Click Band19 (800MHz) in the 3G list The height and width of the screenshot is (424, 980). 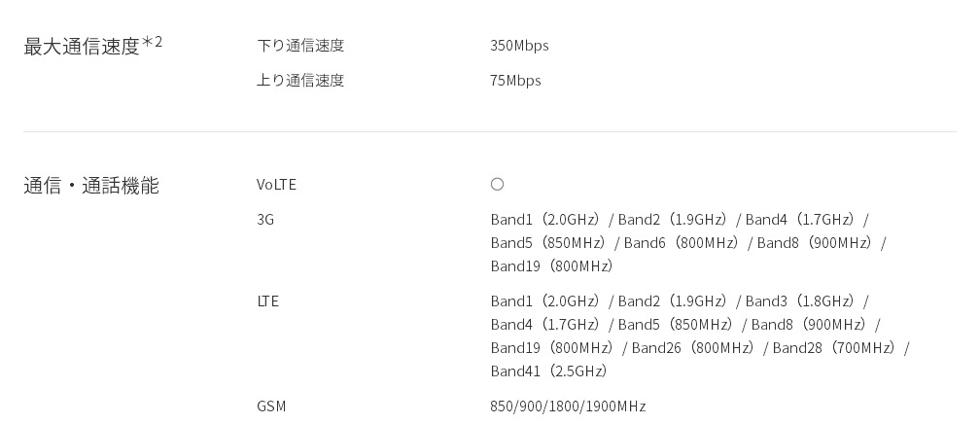click(x=553, y=266)
